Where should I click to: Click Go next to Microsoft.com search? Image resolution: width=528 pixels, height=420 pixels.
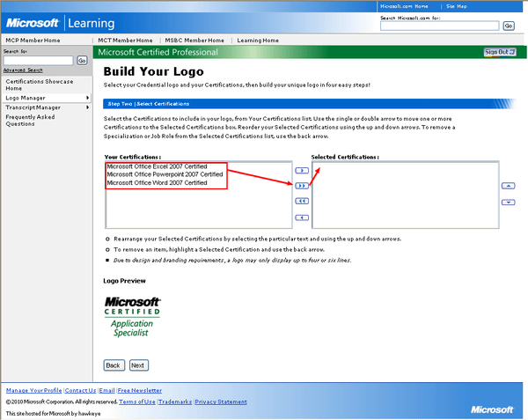(x=509, y=26)
